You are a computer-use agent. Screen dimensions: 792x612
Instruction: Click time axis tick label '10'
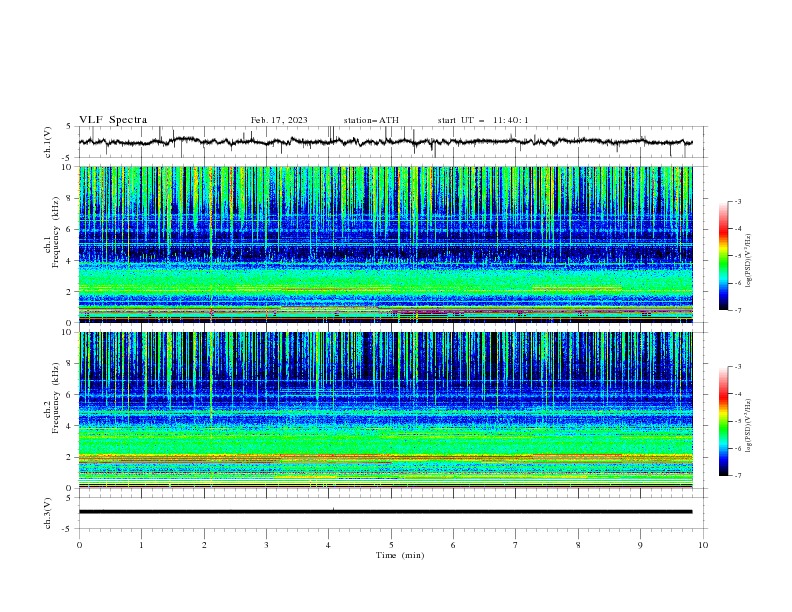click(703, 545)
